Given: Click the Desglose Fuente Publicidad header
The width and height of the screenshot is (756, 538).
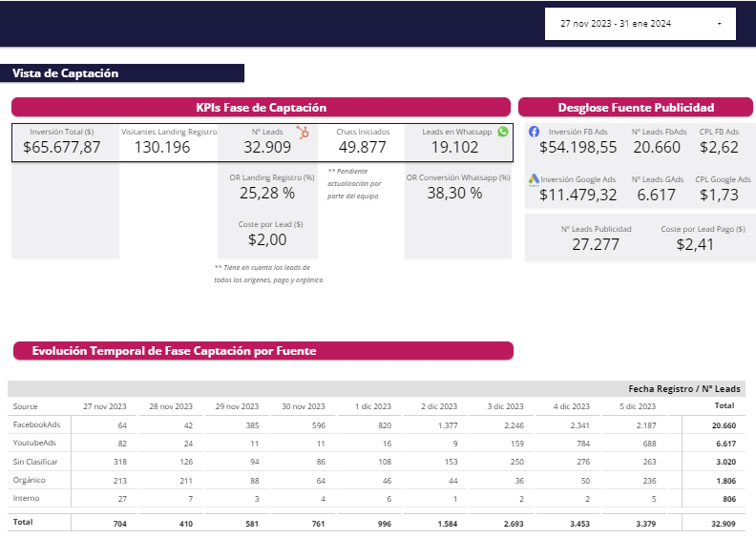Looking at the screenshot, I should 636,108.
